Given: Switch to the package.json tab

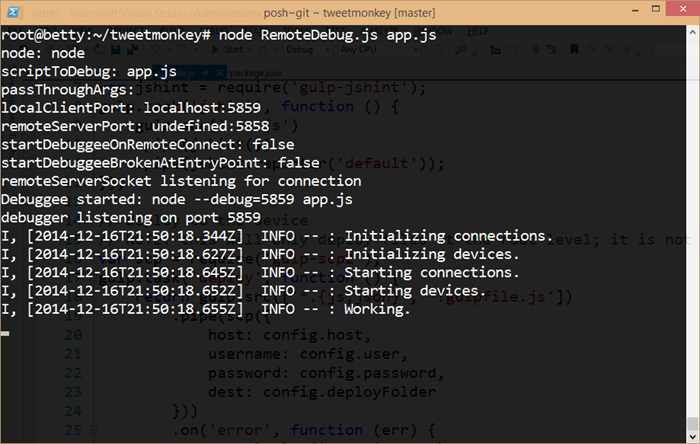Looking at the screenshot, I should click(257, 73).
